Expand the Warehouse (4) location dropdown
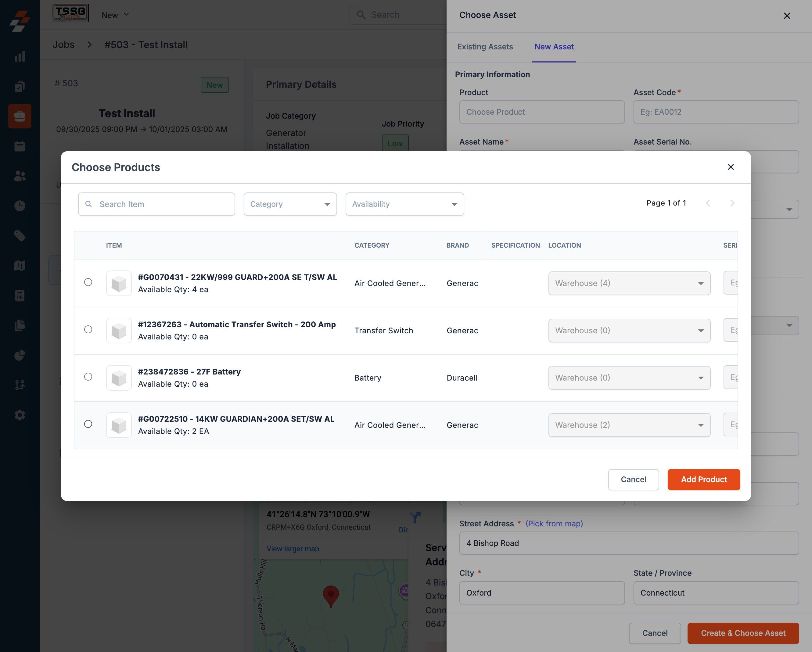 pyautogui.click(x=629, y=283)
